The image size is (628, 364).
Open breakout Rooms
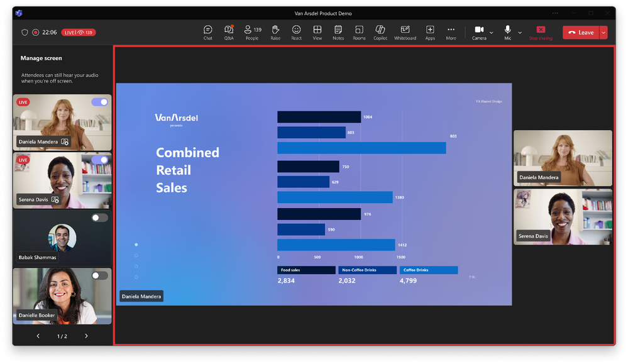359,33
